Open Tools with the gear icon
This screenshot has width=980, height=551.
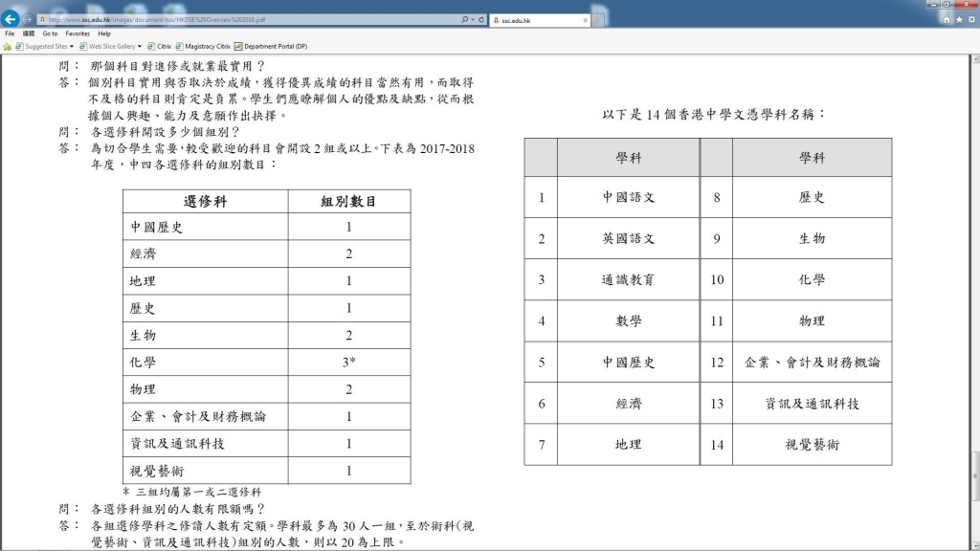click(971, 19)
